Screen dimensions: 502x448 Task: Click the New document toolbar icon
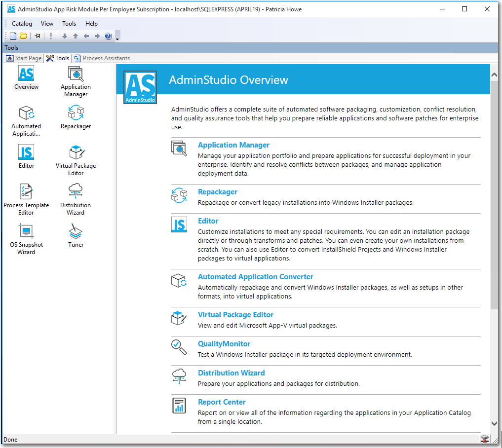coord(12,36)
